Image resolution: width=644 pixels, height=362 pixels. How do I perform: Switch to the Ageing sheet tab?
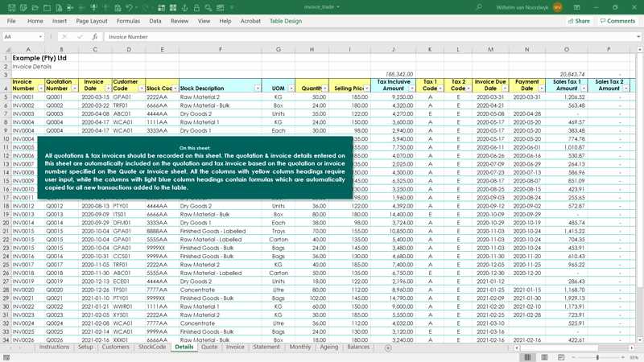pos(329,348)
